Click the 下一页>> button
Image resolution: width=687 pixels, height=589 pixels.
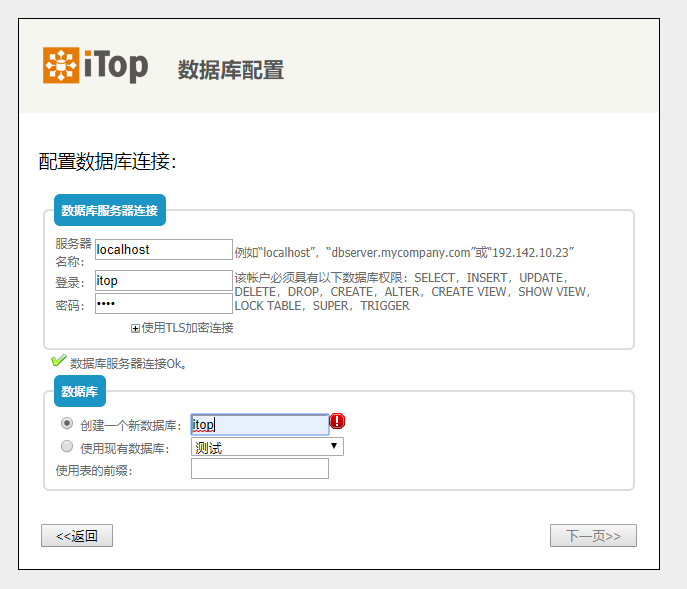coord(593,536)
